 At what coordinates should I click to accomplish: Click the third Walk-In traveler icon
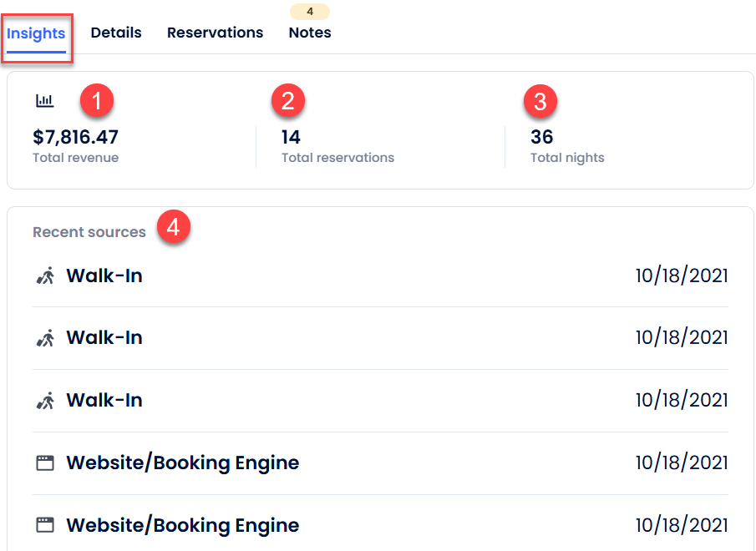[45, 401]
